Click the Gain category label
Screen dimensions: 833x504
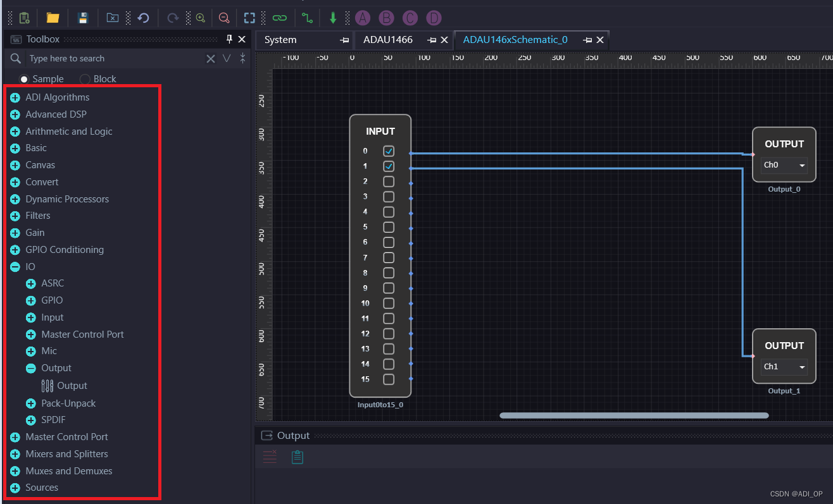pyautogui.click(x=35, y=233)
